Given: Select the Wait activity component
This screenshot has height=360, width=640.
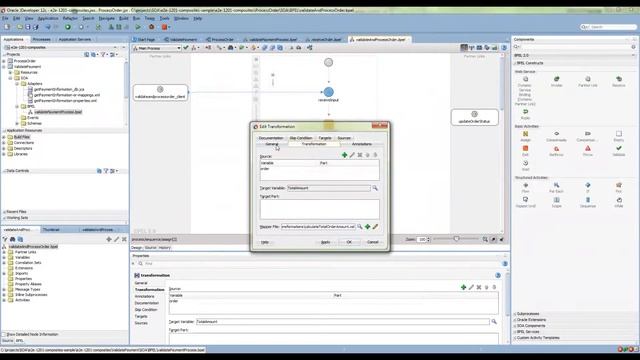Looking at the screenshot, I should click(525, 166).
